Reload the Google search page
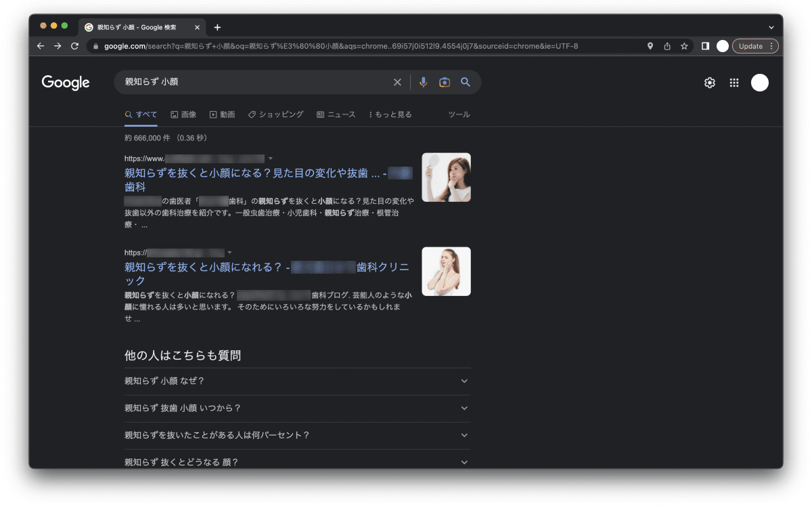Viewport: 812px width, 508px height. [74, 46]
